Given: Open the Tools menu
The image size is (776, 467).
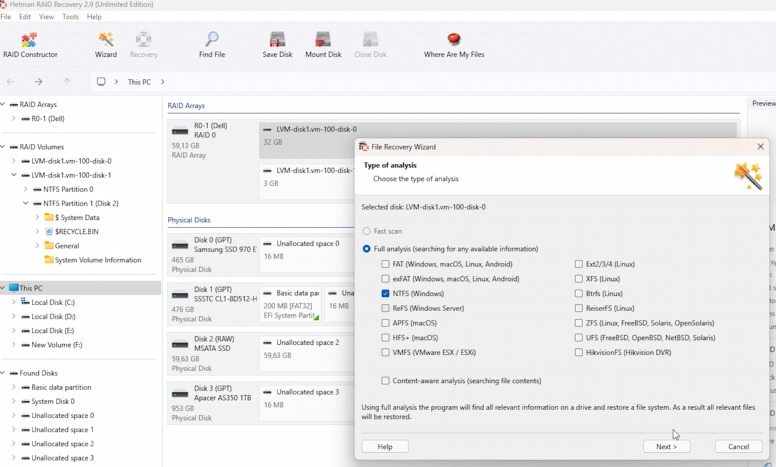Looking at the screenshot, I should (70, 17).
